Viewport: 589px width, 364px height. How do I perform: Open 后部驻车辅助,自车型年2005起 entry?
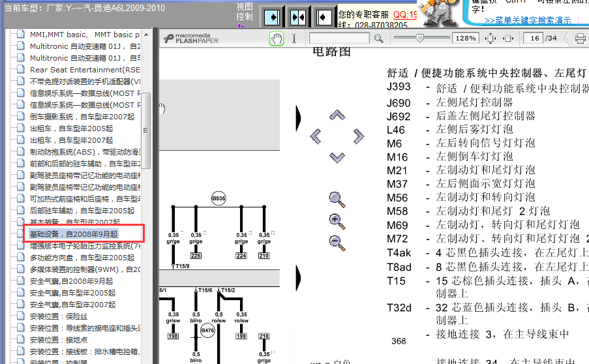click(x=82, y=210)
